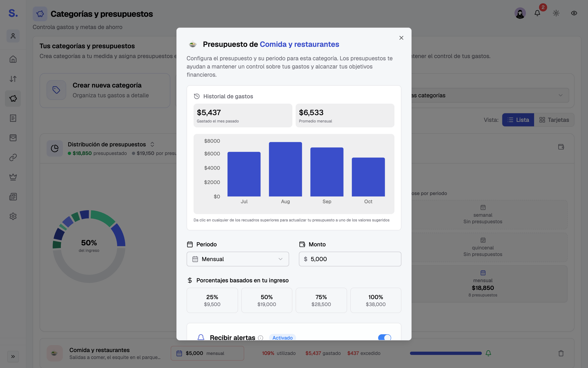Open the link connections icon in the sidebar
This screenshot has width=588, height=368.
13,157
